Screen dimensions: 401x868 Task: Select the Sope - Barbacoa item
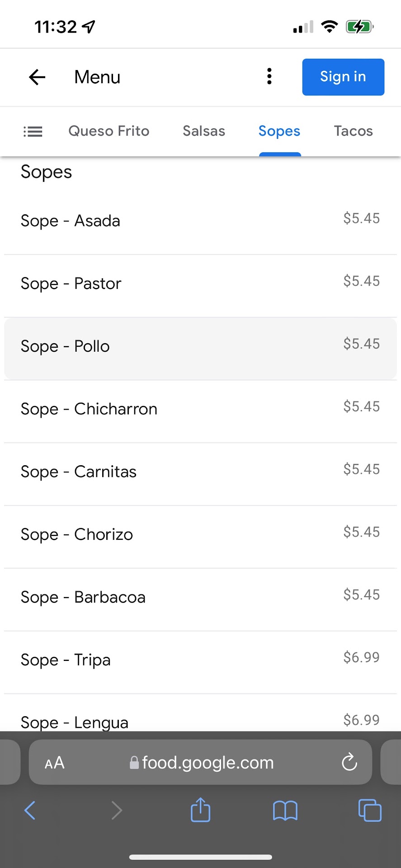(200, 597)
